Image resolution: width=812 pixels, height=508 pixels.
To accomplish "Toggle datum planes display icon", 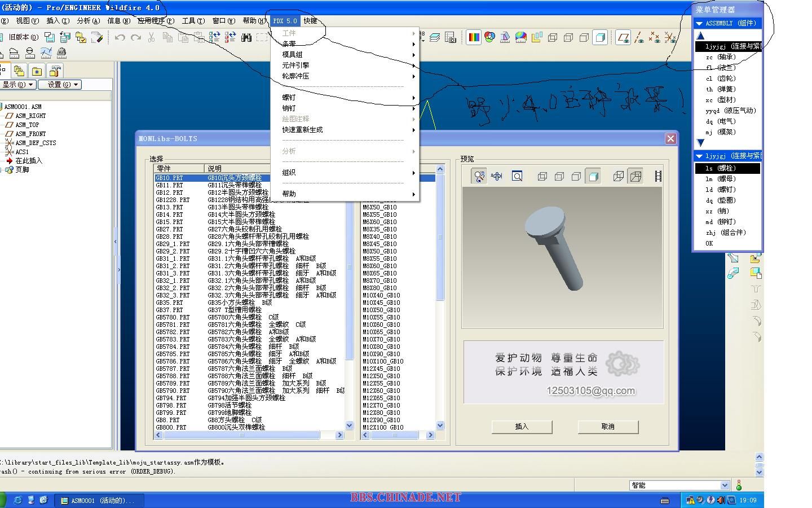I will (x=623, y=38).
